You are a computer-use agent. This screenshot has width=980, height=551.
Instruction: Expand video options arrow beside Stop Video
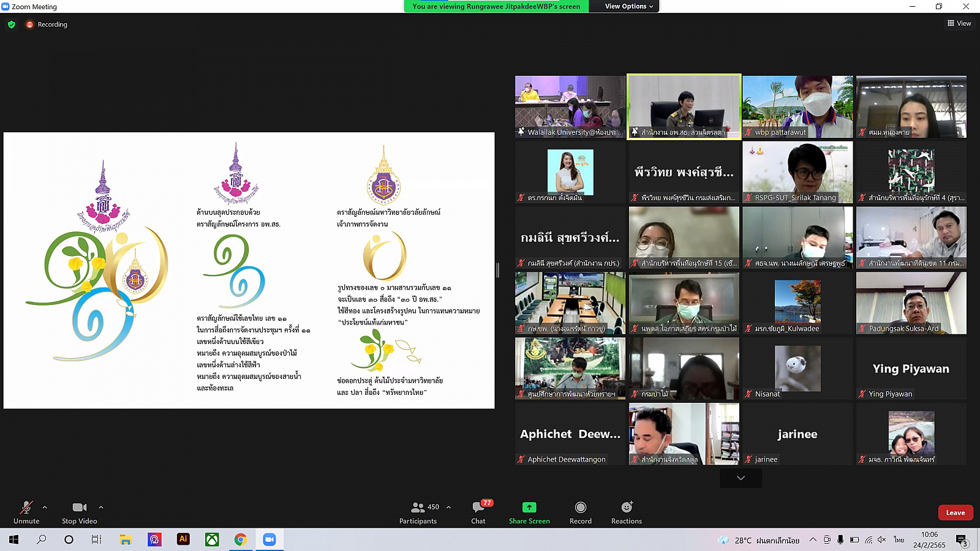tap(101, 507)
